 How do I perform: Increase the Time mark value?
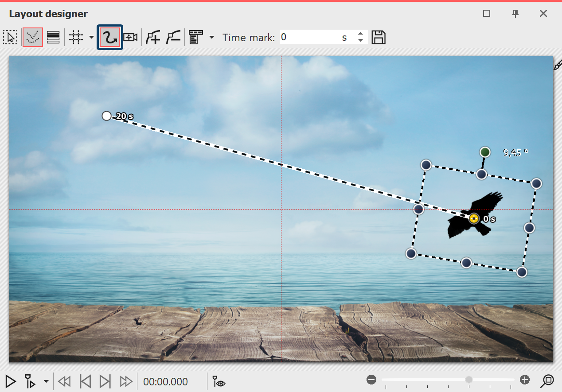[x=360, y=34]
